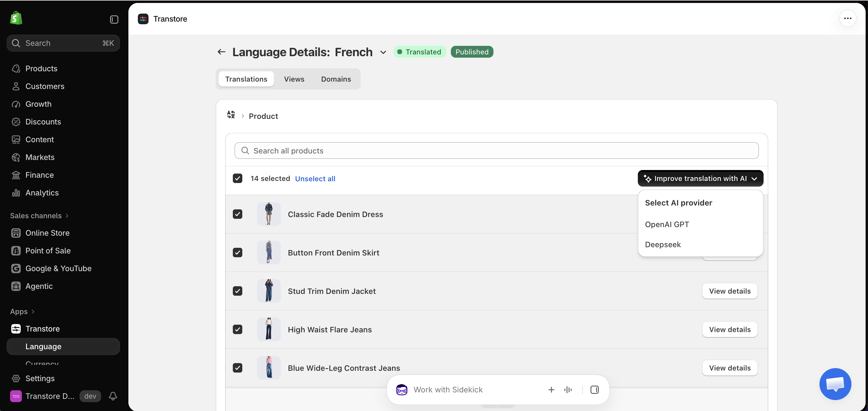The width and height of the screenshot is (868, 411).
Task: Switch to the Domains tab
Action: [336, 79]
